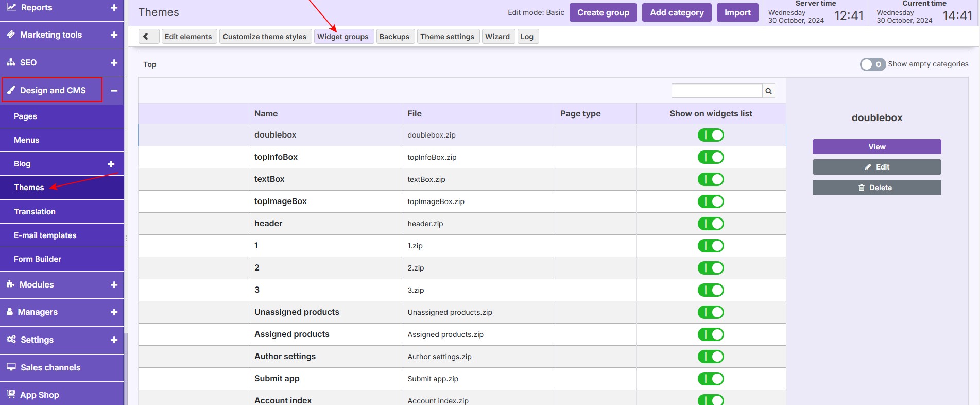Expand the Managers submenu plus
Viewport: 980px width, 405px height.
pos(114,312)
